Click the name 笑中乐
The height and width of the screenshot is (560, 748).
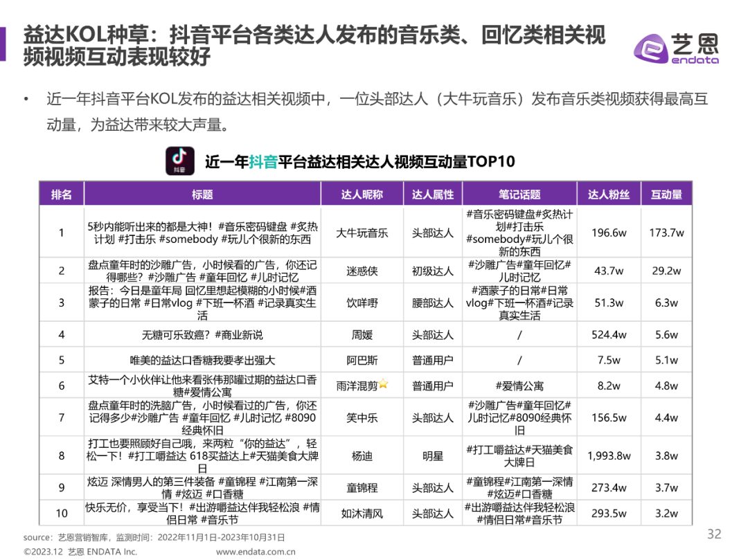coord(362,418)
